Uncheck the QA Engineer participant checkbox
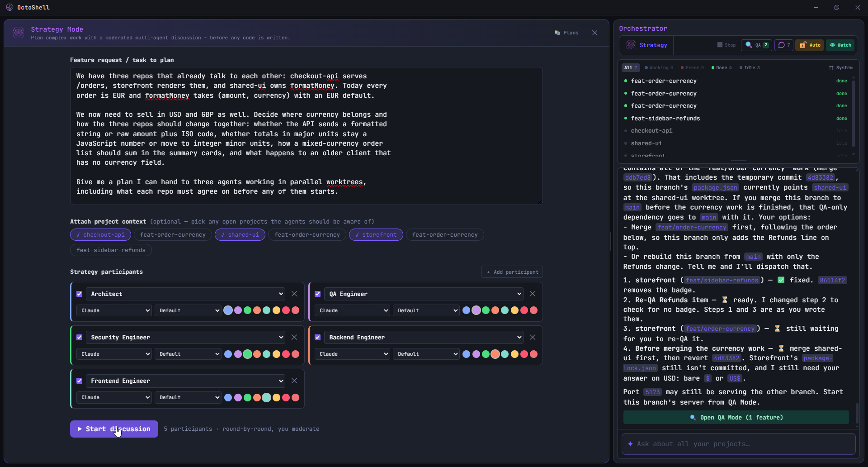The image size is (868, 467). 318,294
